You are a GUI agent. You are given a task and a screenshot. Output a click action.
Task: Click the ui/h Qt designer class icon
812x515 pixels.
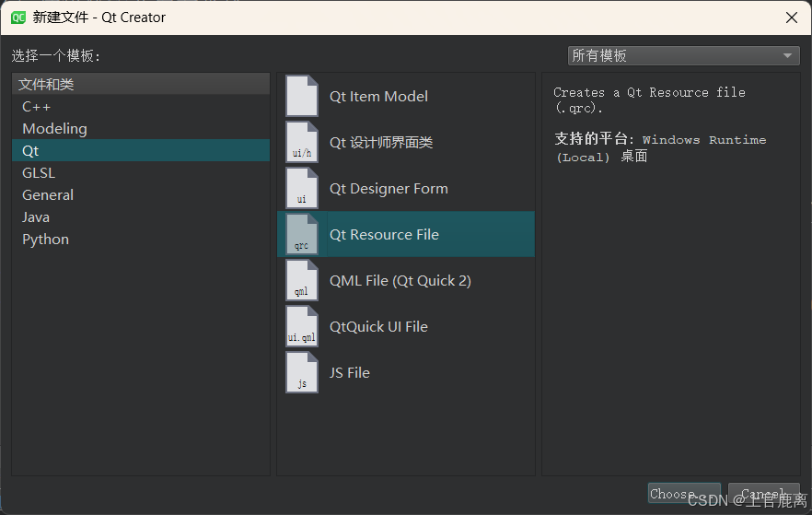[x=302, y=142]
